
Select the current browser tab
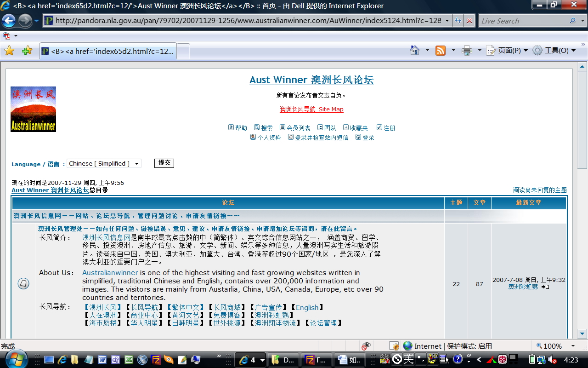tap(108, 51)
